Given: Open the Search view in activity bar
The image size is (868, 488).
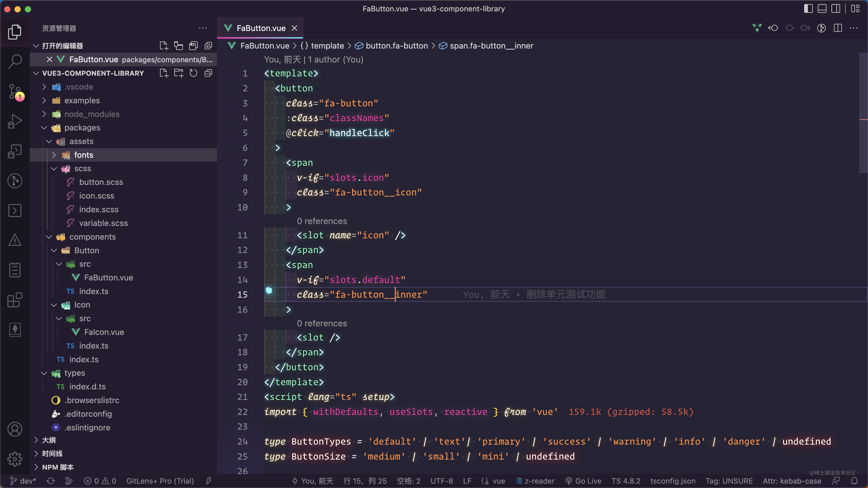Looking at the screenshot, I should (15, 61).
